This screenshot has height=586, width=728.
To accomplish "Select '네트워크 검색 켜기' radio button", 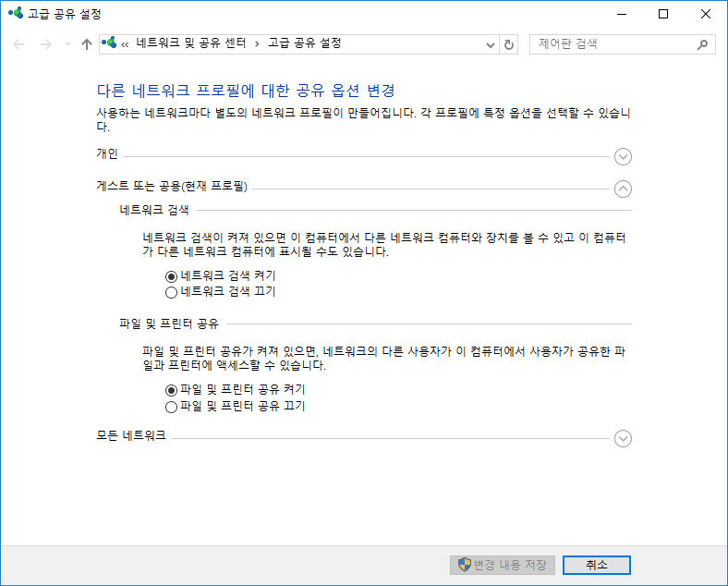I will (170, 275).
